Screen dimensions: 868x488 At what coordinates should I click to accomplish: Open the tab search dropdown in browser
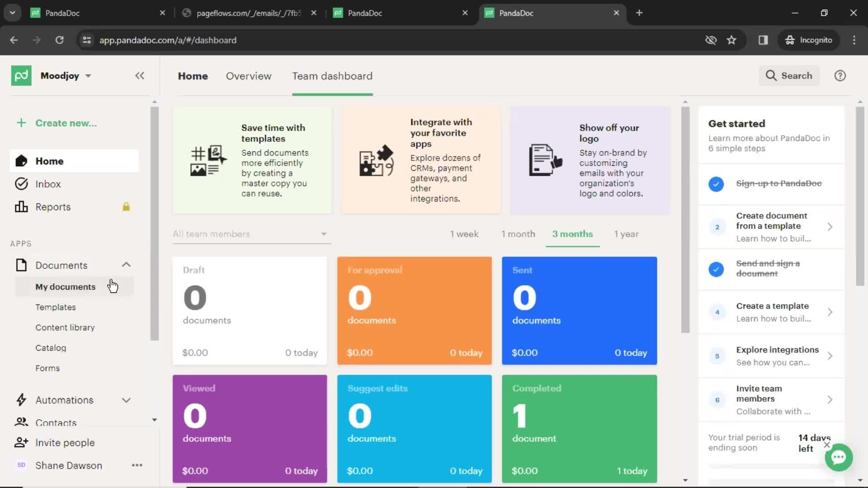[x=12, y=13]
